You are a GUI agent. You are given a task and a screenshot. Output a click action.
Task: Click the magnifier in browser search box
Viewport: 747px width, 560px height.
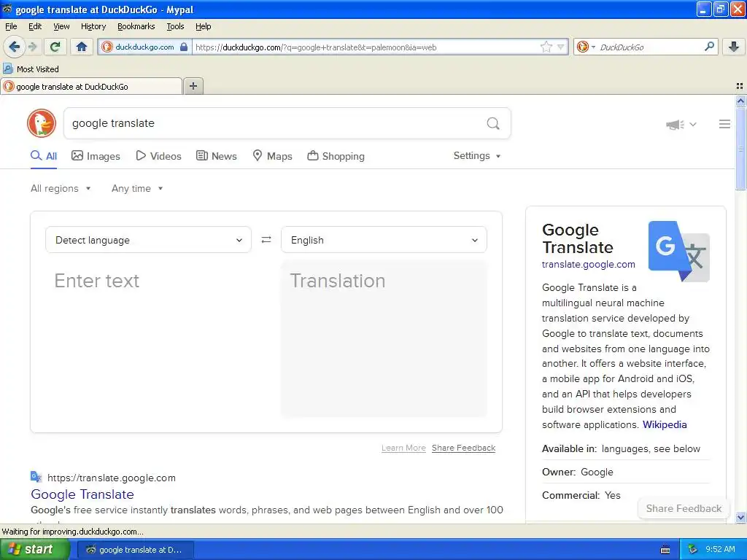709,46
